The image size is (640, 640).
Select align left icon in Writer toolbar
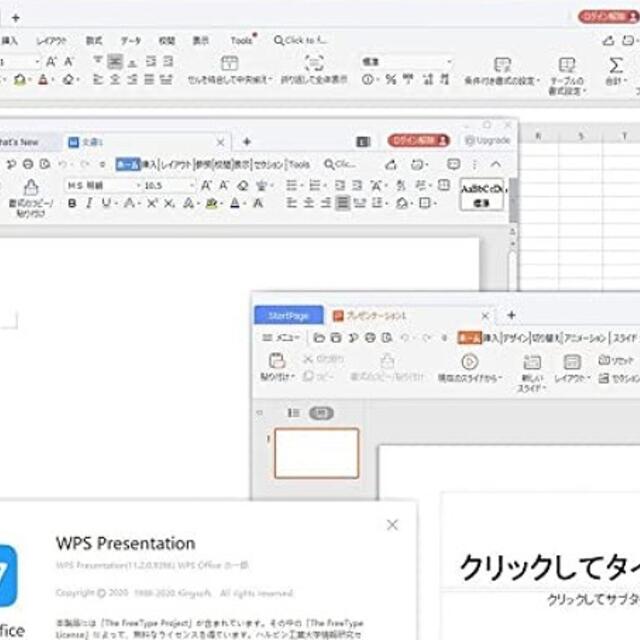[x=291, y=202]
